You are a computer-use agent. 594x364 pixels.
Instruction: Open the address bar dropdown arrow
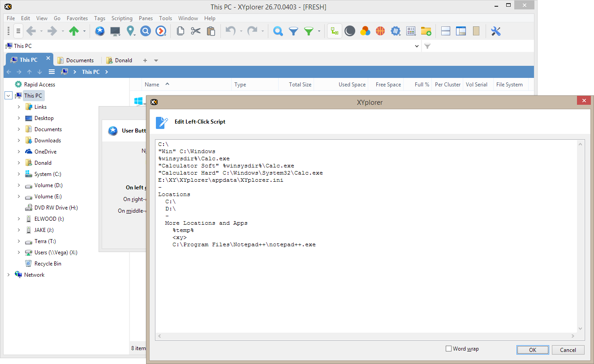pos(417,46)
